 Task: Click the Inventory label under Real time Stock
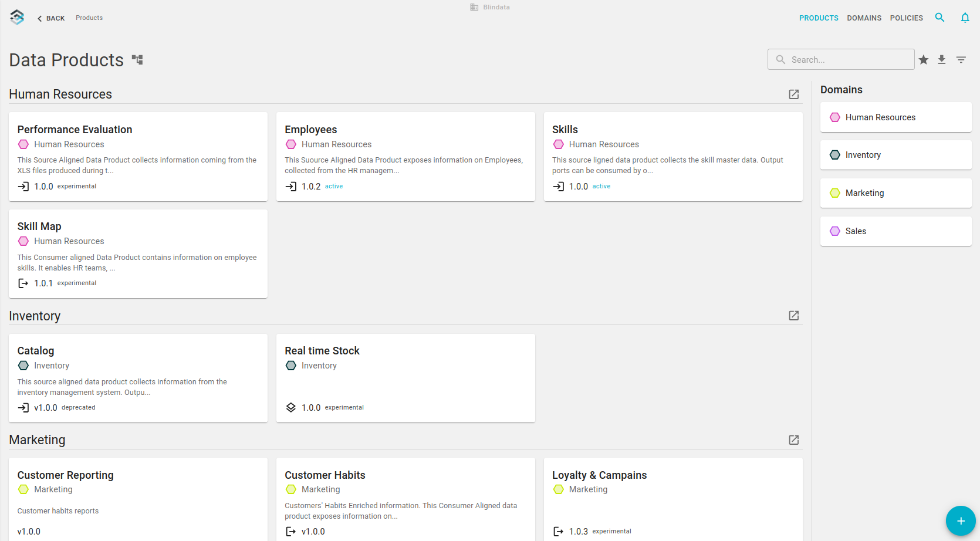click(x=319, y=366)
